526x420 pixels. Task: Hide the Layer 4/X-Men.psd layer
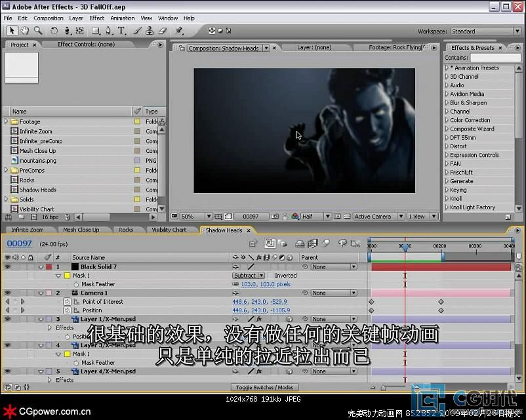click(x=7, y=371)
